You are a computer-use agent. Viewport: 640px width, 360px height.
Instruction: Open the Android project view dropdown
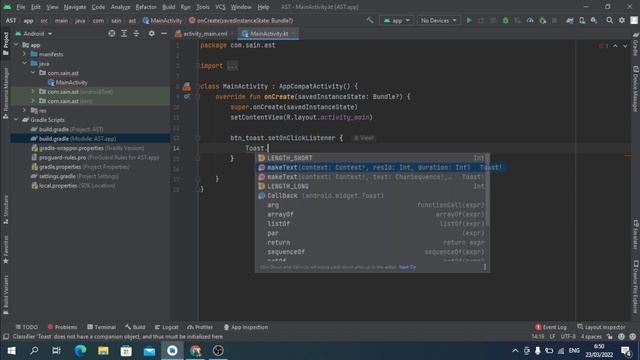click(x=34, y=33)
